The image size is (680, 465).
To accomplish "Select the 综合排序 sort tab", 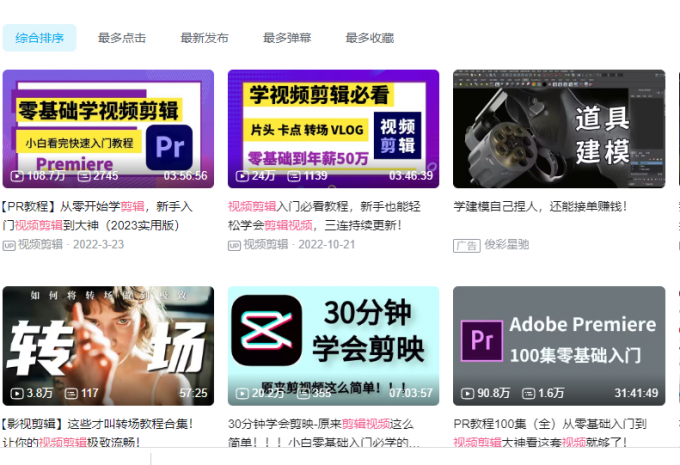I will coord(39,38).
